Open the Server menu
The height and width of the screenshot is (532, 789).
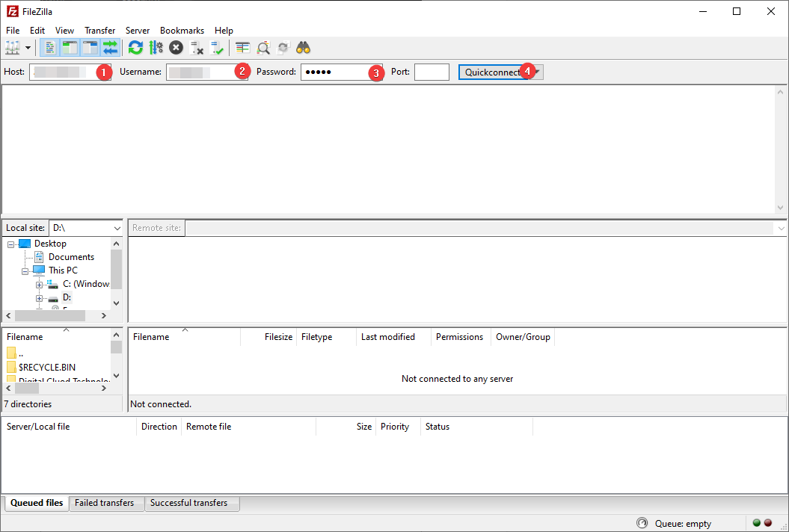(138, 30)
